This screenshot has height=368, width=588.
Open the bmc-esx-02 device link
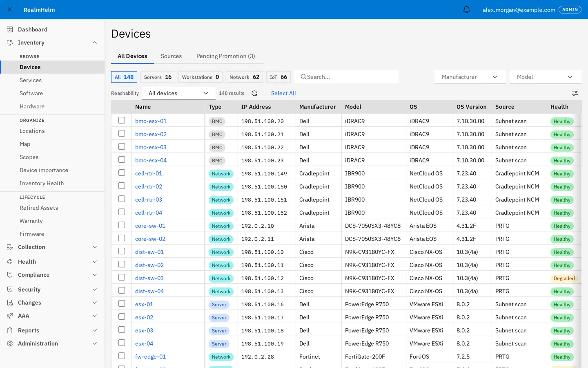point(151,134)
